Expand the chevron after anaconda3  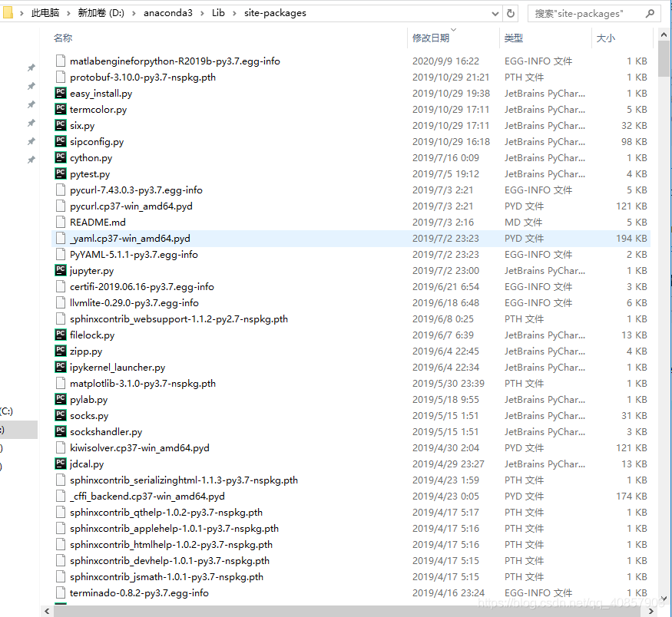(203, 12)
